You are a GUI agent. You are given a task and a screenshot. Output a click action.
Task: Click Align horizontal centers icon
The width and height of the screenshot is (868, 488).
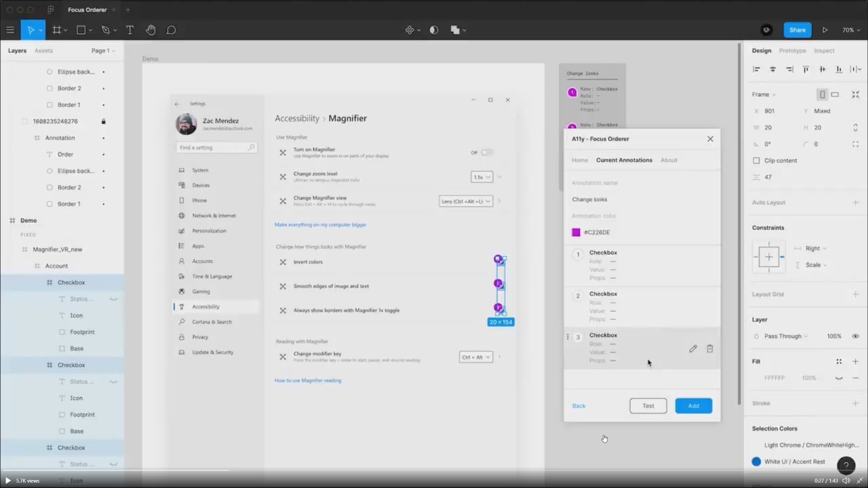pyautogui.click(x=772, y=69)
